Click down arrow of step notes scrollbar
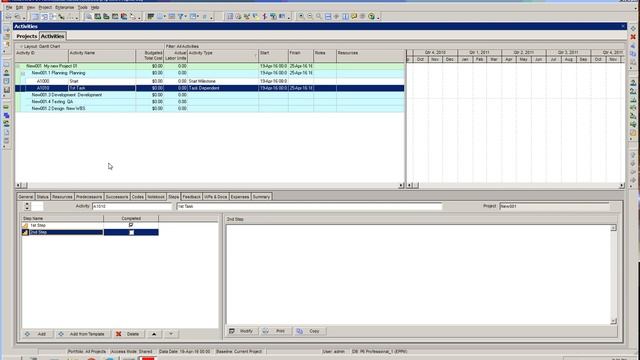This screenshot has width=640, height=360. click(613, 321)
